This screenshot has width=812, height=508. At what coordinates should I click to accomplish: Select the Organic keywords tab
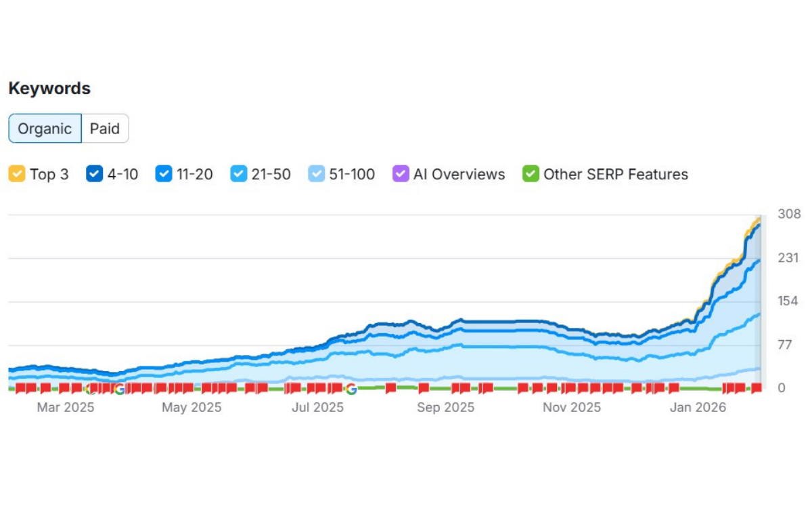45,129
